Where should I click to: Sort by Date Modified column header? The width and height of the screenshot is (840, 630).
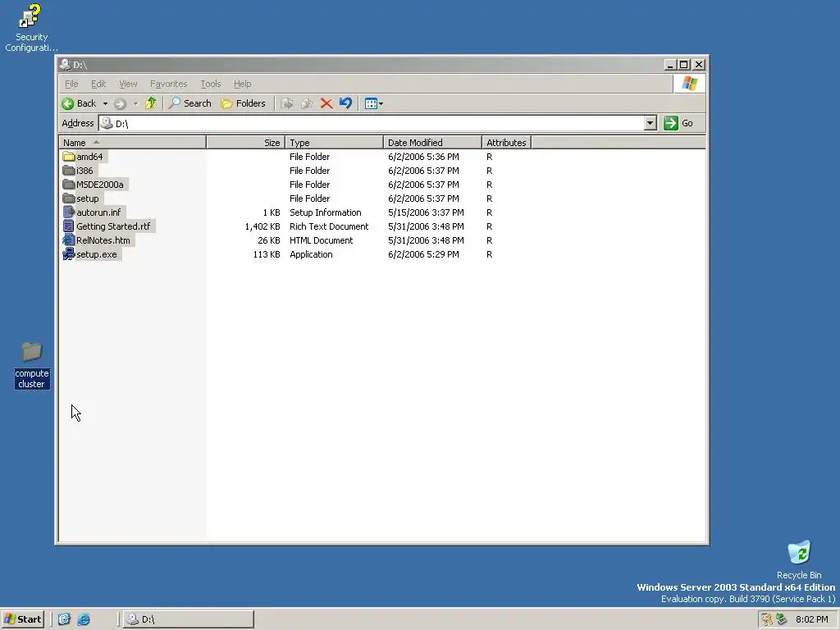432,143
